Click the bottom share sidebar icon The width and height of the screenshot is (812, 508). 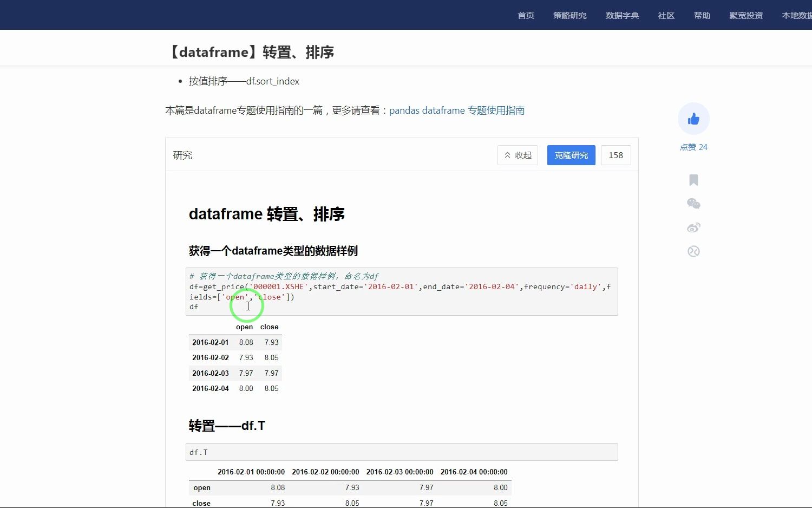[x=693, y=251]
